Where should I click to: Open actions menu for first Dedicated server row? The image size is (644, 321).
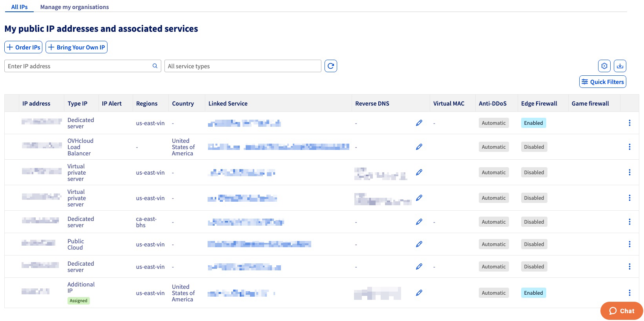pyautogui.click(x=629, y=123)
